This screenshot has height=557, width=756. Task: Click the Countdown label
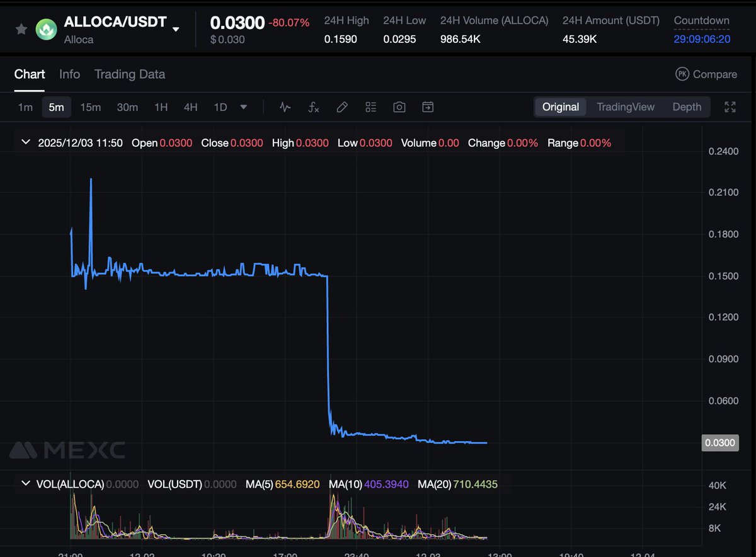702,20
